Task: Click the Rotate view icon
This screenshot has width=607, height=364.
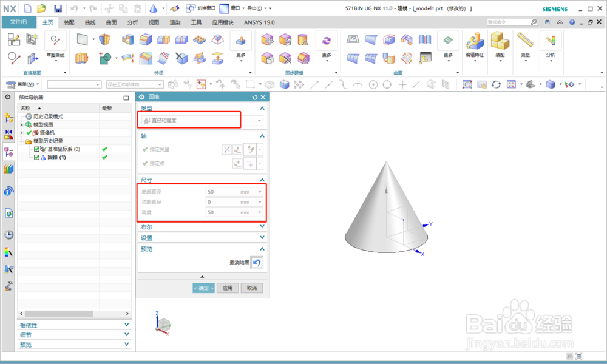Action: [497, 84]
